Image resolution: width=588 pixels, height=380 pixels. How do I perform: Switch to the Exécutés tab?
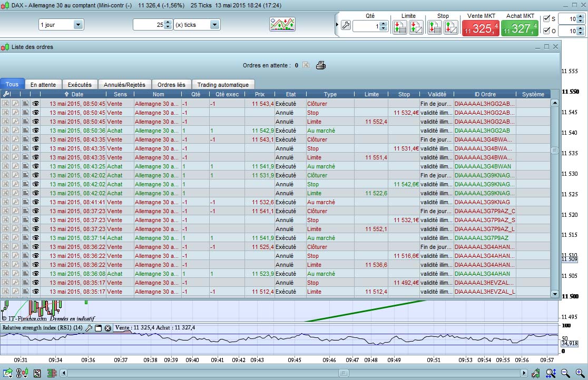pos(80,85)
